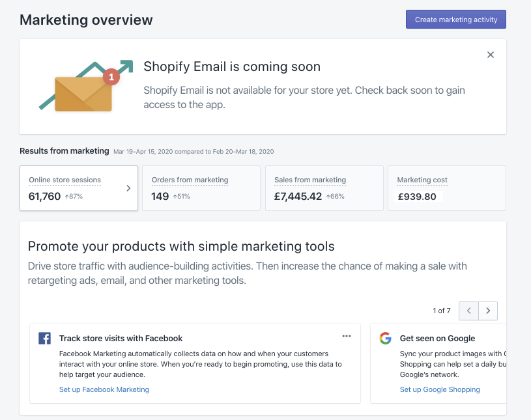
Task: Go to previous marketing tool card
Action: click(468, 311)
